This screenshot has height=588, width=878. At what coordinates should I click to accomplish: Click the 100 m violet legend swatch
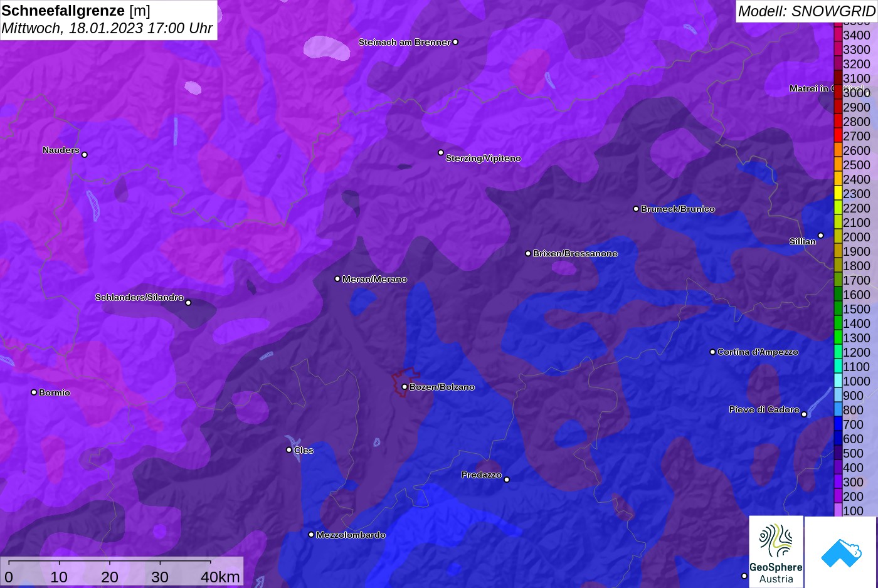(838, 510)
